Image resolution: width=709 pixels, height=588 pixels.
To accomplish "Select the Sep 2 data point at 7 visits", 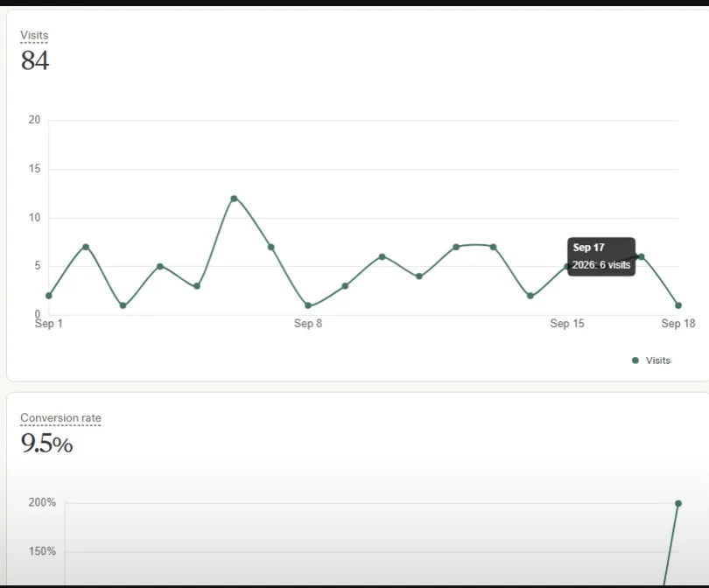I will tap(86, 247).
